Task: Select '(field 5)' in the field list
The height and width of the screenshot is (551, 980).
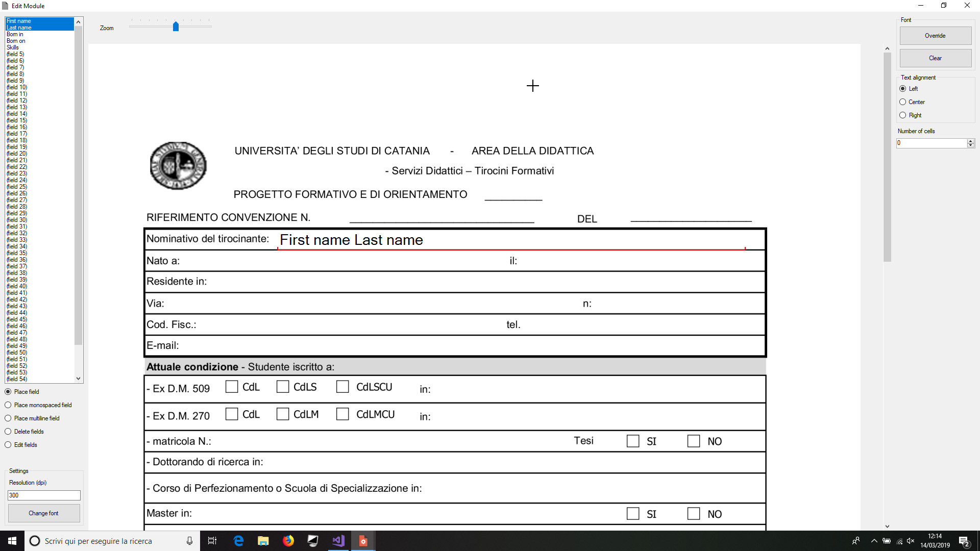Action: (39, 54)
